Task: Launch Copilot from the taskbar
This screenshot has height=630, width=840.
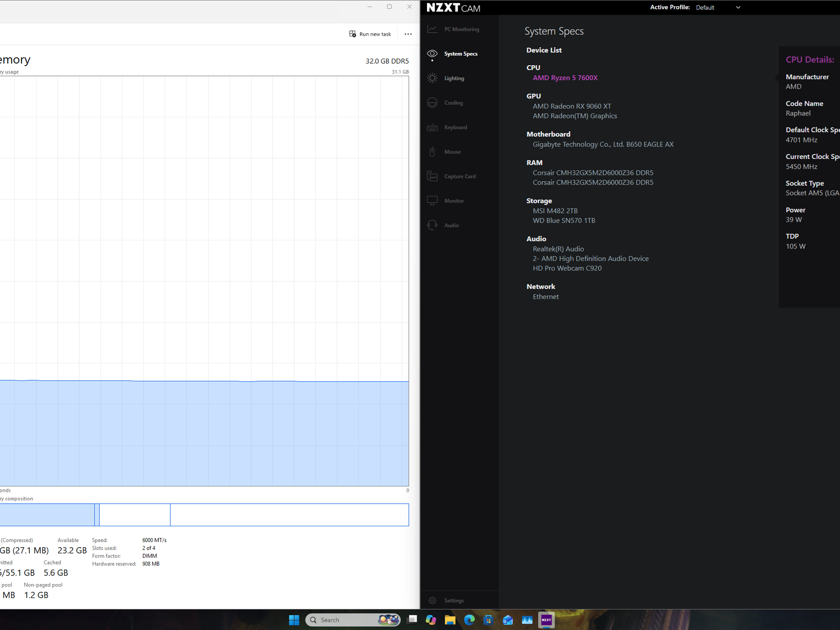Action: [x=431, y=620]
